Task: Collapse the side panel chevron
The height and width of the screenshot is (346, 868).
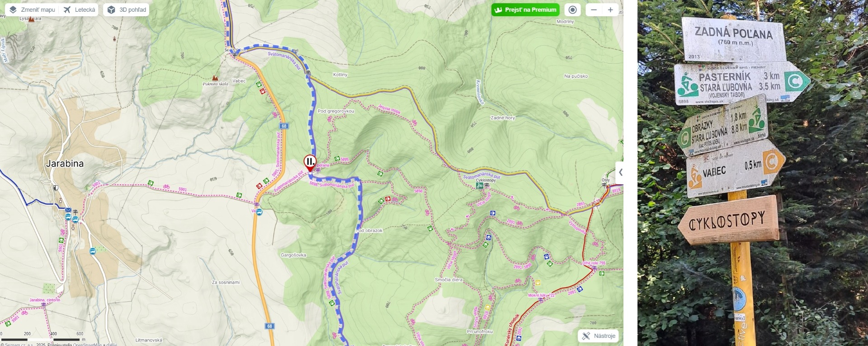Action: click(x=620, y=172)
